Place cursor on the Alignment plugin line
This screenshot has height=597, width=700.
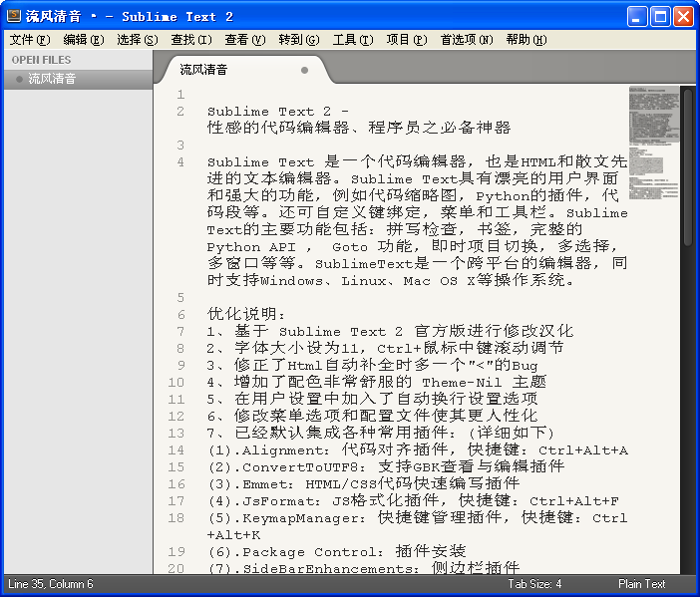pos(418,449)
